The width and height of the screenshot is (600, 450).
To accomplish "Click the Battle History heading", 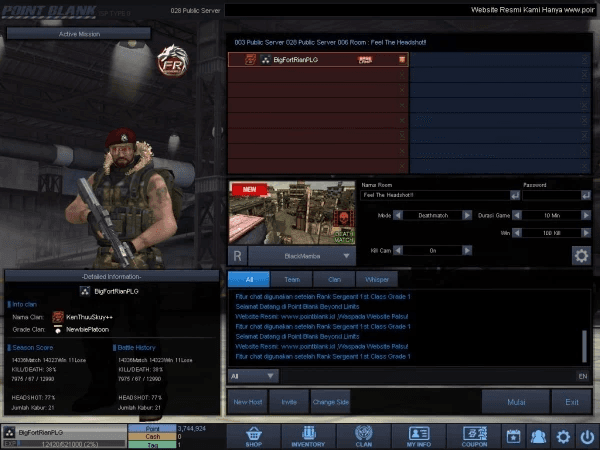I will [x=137, y=347].
